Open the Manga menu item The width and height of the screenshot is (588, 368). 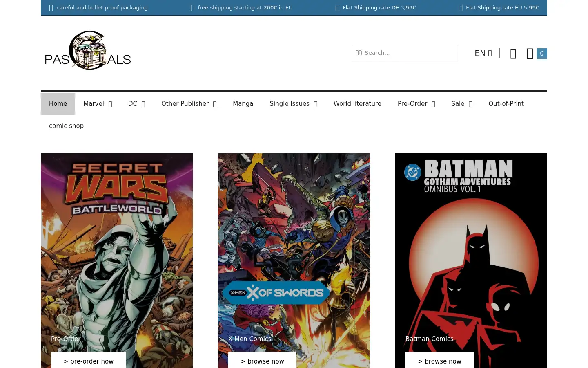pyautogui.click(x=243, y=104)
